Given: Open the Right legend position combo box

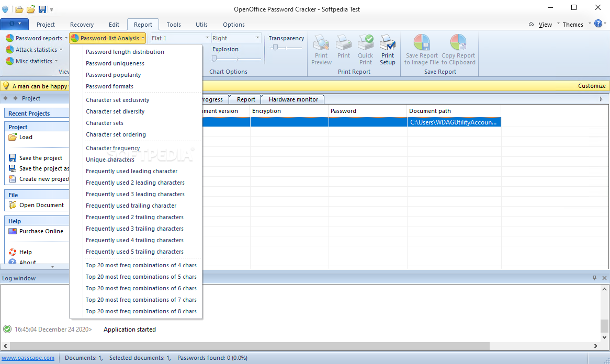Looking at the screenshot, I should [x=236, y=38].
